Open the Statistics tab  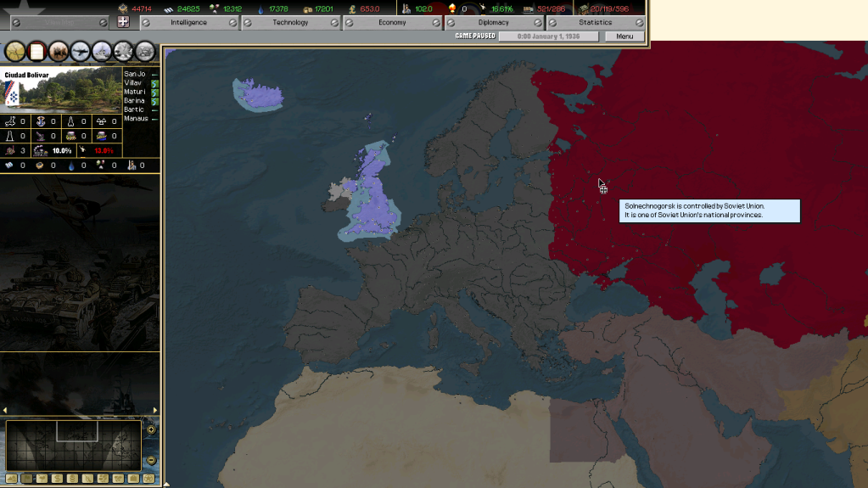click(x=595, y=23)
